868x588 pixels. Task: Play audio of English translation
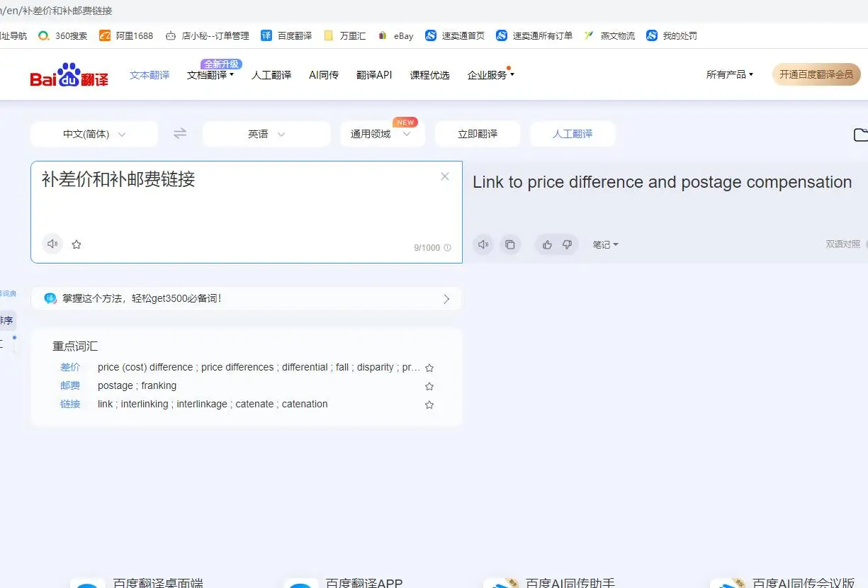(483, 244)
